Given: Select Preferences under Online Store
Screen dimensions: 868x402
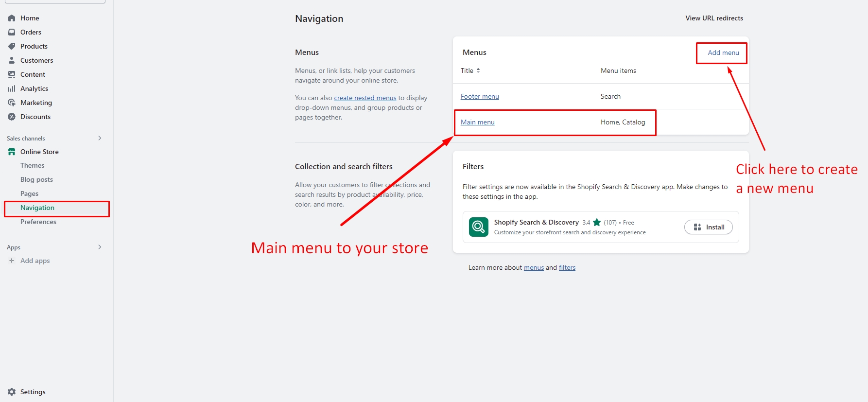Looking at the screenshot, I should coord(38,222).
